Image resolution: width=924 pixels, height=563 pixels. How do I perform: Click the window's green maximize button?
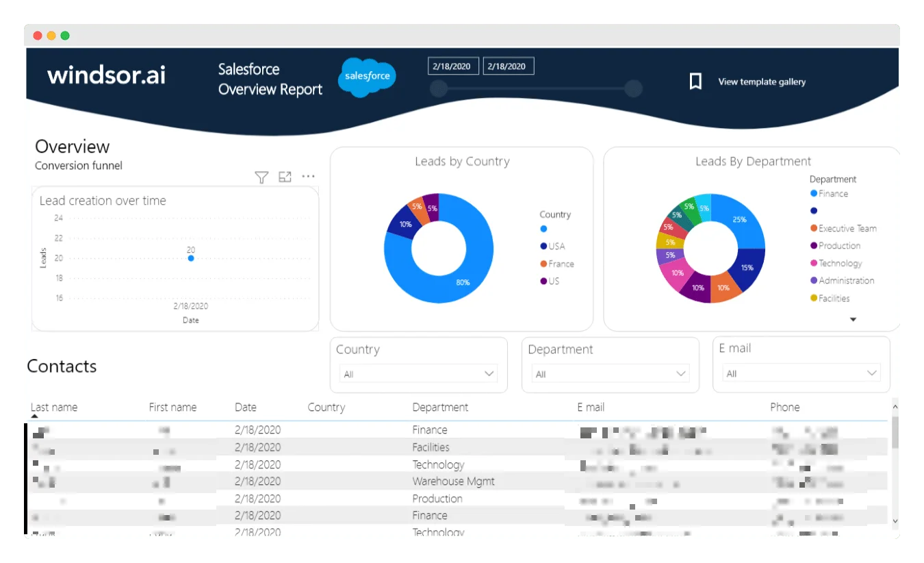(x=65, y=36)
